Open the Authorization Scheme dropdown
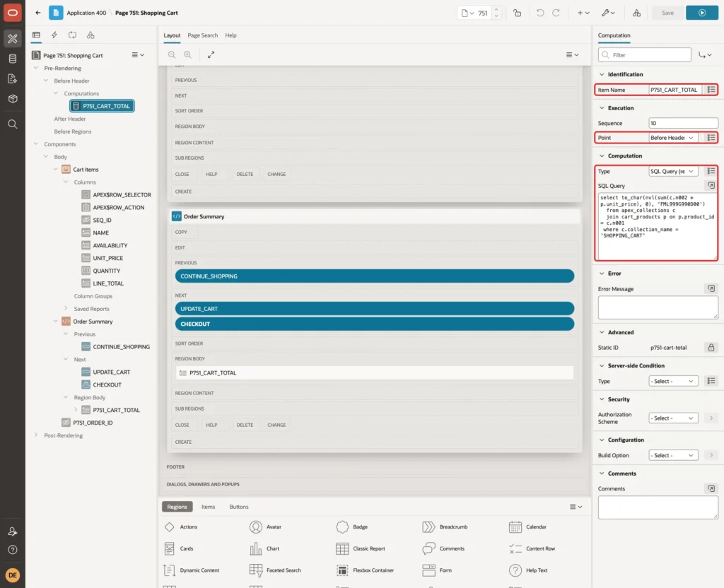The width and height of the screenshot is (724, 588). (673, 418)
